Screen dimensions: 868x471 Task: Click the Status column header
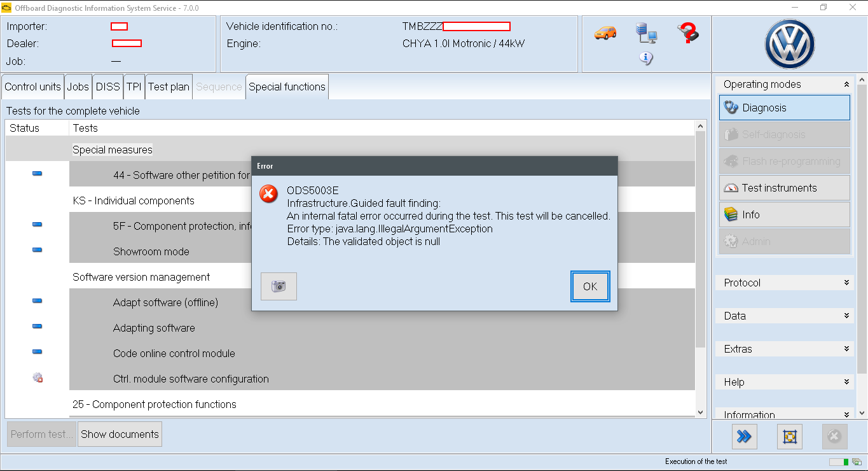(37, 128)
